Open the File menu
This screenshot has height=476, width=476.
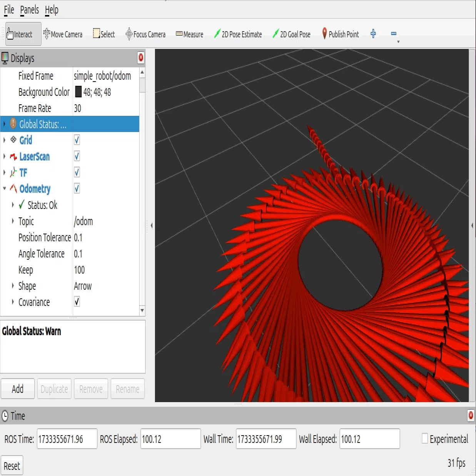(x=9, y=10)
